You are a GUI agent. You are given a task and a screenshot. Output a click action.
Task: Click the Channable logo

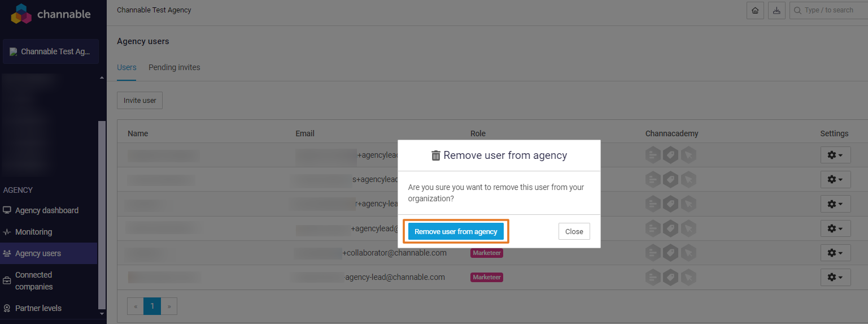point(51,14)
